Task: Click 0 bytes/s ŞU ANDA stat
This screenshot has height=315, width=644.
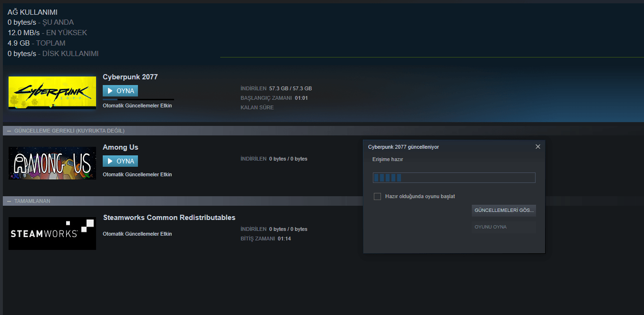Action: (x=41, y=22)
